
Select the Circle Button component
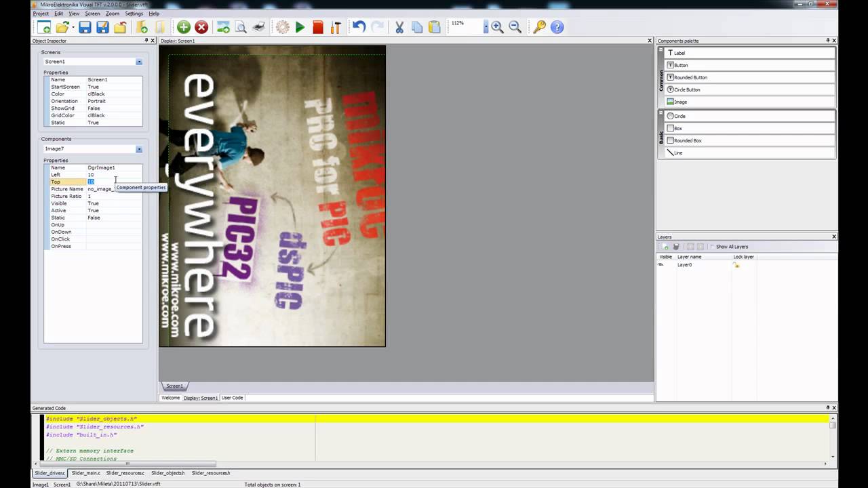point(750,89)
